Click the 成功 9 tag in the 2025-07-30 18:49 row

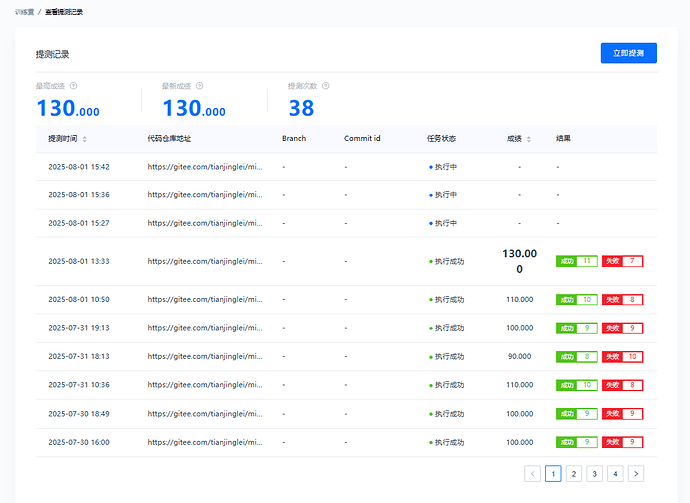[576, 414]
